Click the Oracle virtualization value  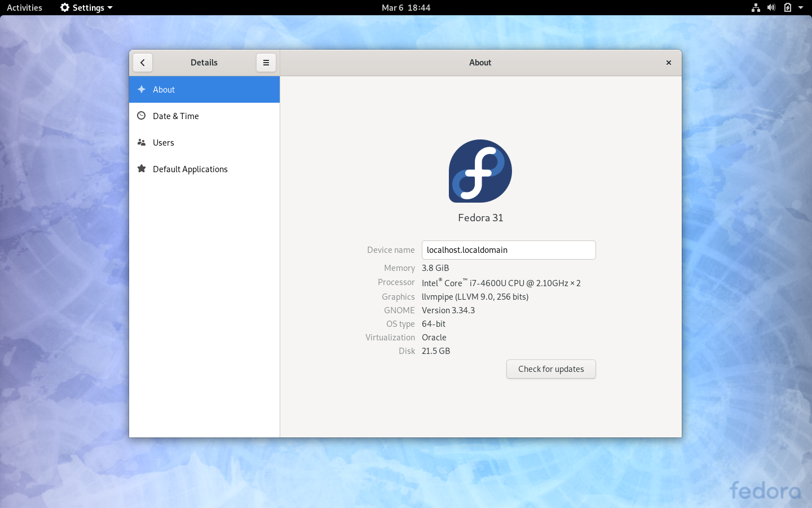434,338
